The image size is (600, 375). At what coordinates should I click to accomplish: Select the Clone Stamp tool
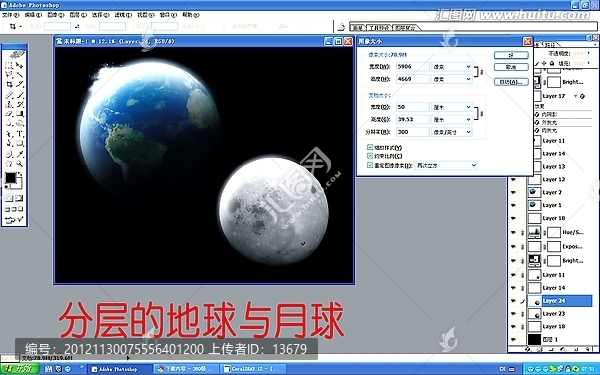pyautogui.click(x=9, y=104)
